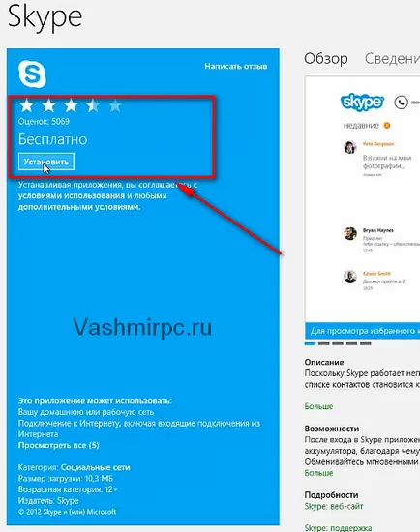Click Pete Bergman's avatar in preview
Screen dimensions: 420x532
click(x=350, y=147)
